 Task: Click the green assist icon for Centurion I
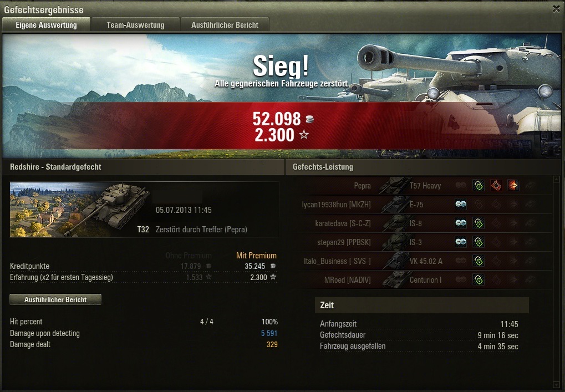coord(479,279)
